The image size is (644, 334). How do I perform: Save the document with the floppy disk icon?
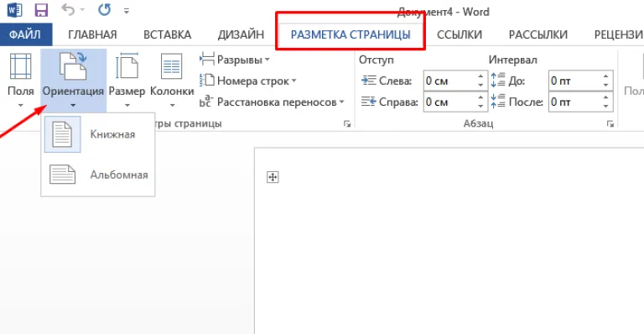(41, 10)
